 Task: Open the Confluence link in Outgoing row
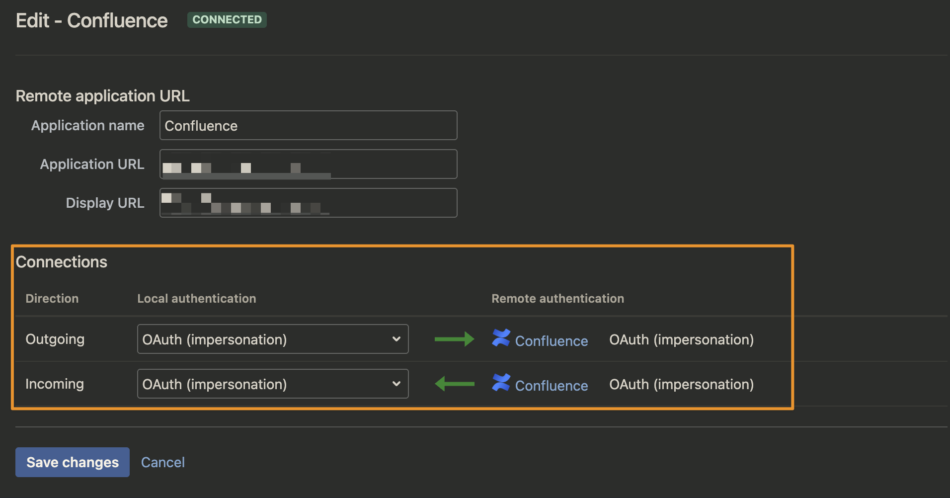point(551,341)
